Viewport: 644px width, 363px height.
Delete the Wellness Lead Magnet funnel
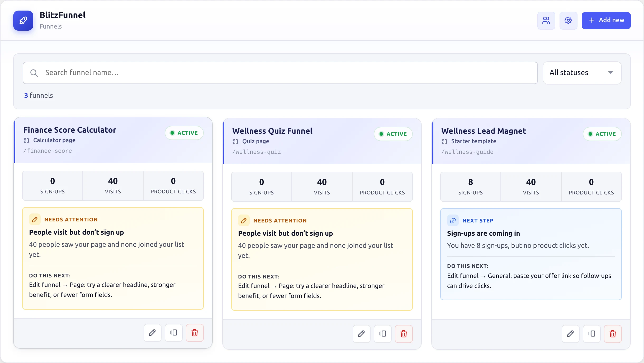[613, 334]
